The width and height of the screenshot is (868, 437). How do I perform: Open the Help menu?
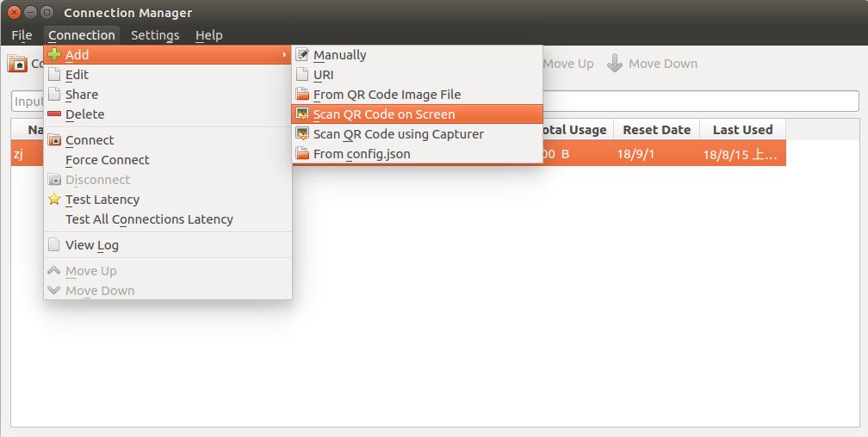(x=208, y=35)
